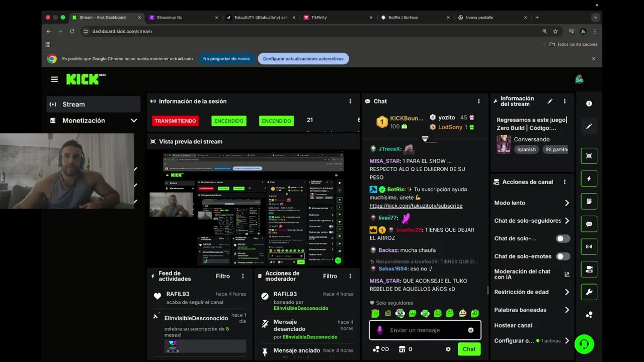The height and width of the screenshot is (362, 644).
Task: Open chat settings gear icon
Action: point(448,349)
